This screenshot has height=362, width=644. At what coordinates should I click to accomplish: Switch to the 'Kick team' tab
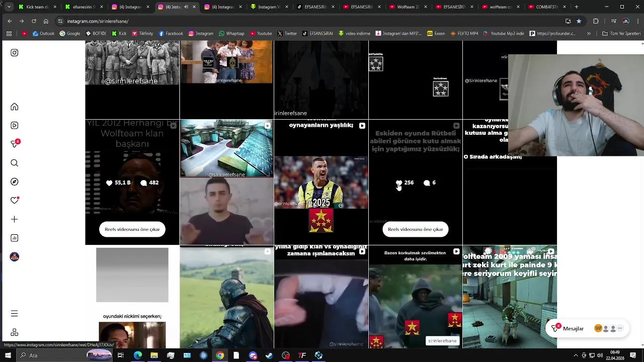pos(37,7)
